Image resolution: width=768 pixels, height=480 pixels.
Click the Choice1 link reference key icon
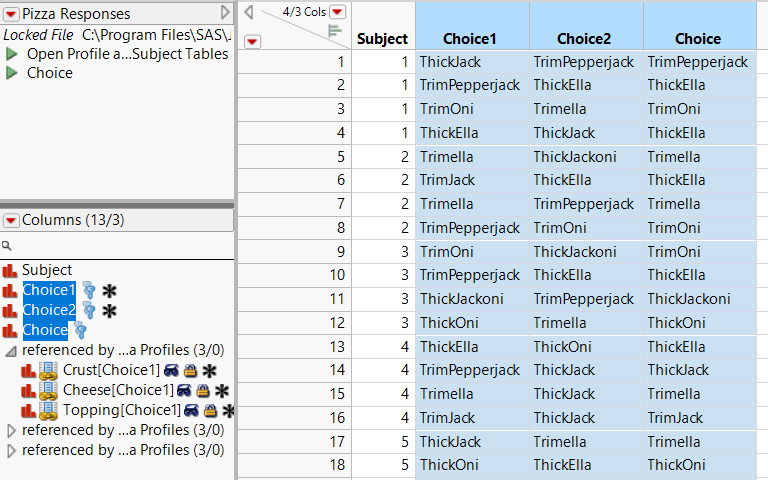coord(89,290)
